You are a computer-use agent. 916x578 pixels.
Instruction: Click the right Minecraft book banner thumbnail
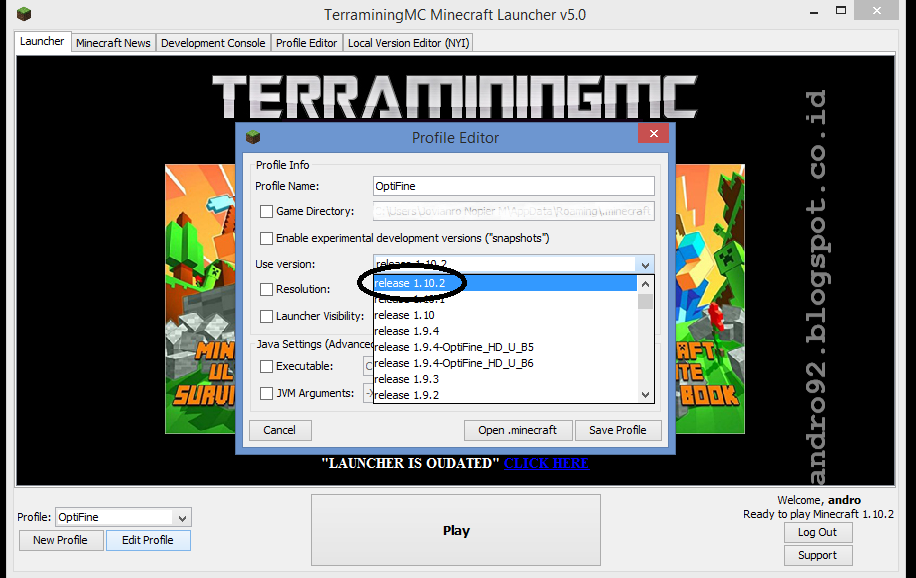[x=710, y=299]
